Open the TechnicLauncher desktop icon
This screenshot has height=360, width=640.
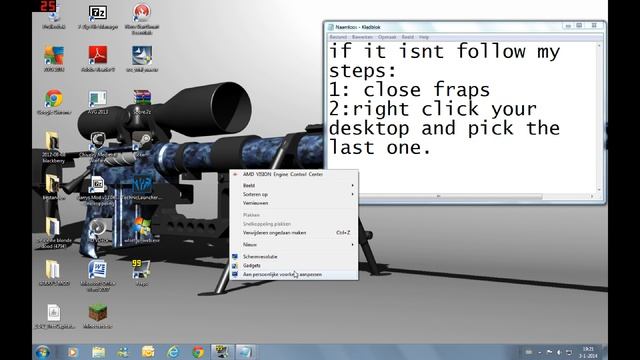point(142,188)
